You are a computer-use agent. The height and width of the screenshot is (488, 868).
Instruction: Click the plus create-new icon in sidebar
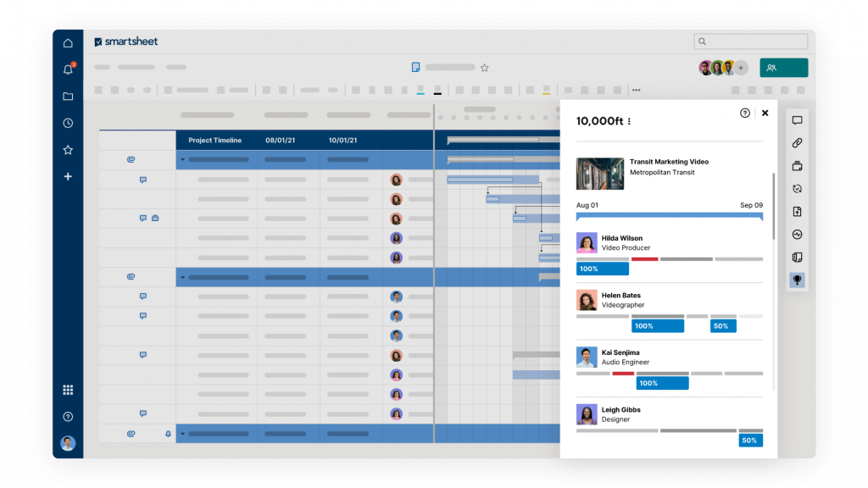[68, 176]
